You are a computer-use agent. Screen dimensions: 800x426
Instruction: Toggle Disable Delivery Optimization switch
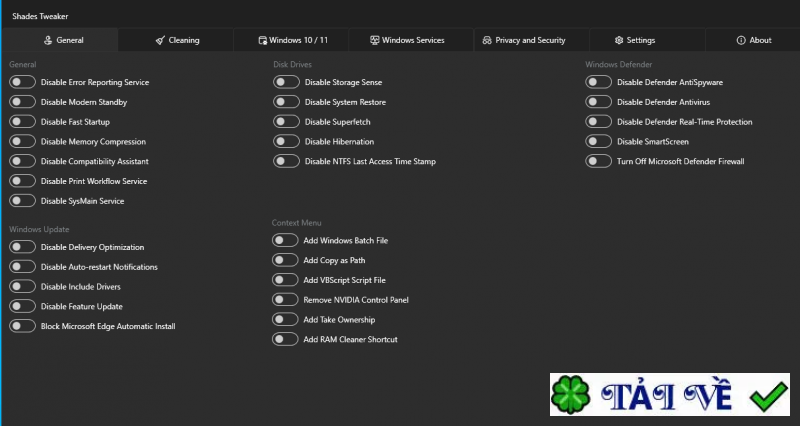(22, 247)
